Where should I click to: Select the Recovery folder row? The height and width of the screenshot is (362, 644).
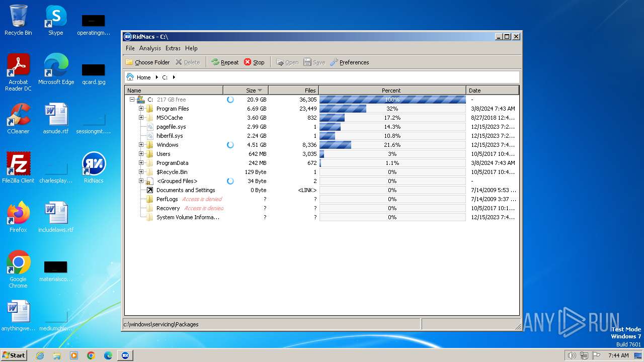[322, 208]
